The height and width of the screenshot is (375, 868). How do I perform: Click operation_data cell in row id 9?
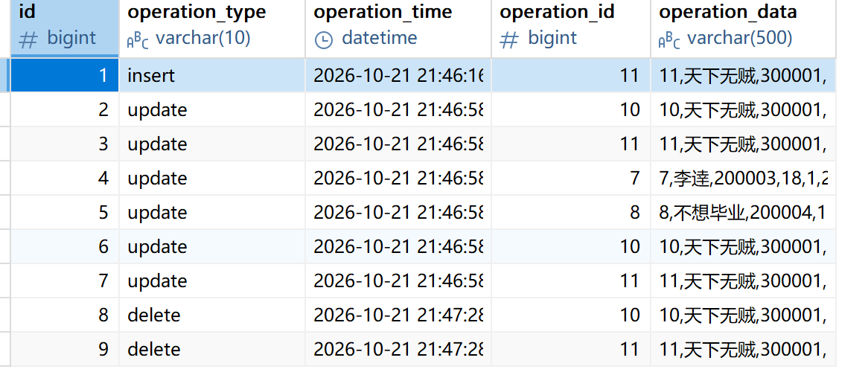[743, 350]
